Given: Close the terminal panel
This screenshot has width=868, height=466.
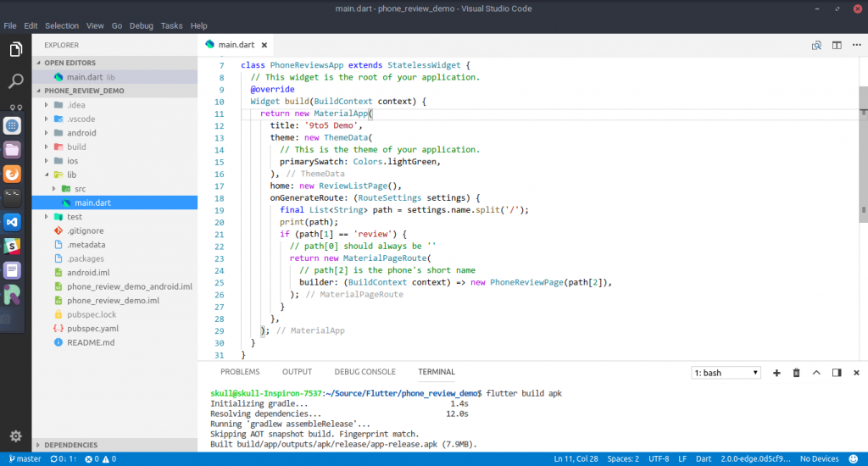Looking at the screenshot, I should pos(856,373).
